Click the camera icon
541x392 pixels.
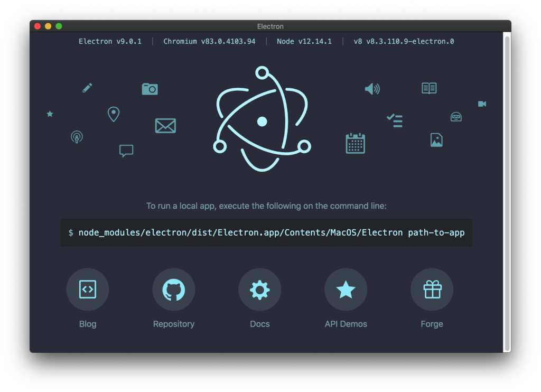click(x=150, y=89)
